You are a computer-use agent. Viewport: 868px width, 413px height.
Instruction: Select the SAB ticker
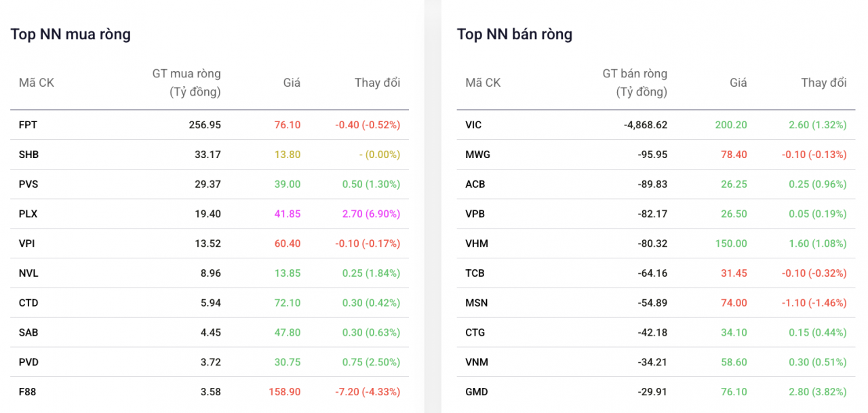pos(28,332)
